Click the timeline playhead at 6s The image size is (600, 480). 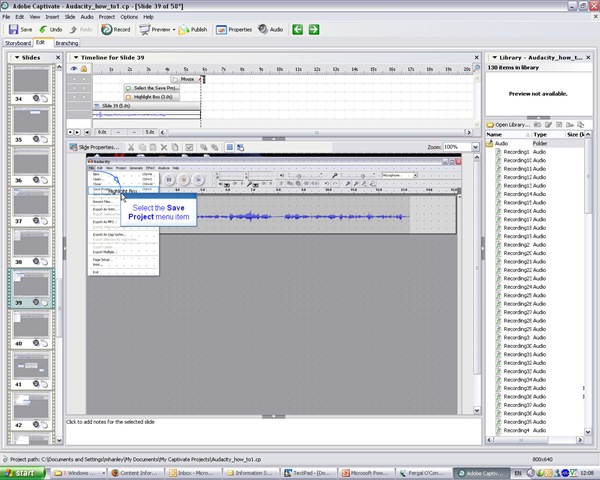coord(203,79)
